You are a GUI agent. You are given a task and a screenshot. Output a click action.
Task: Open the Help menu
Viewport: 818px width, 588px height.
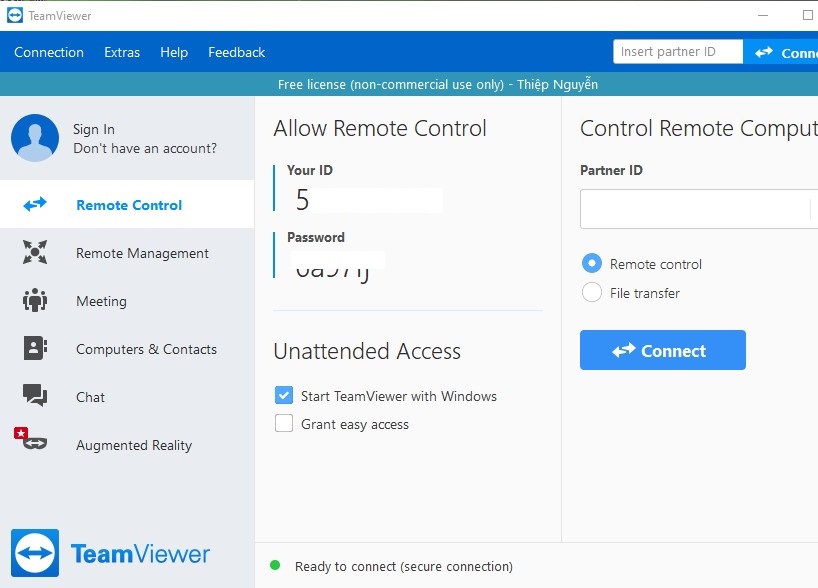[174, 52]
